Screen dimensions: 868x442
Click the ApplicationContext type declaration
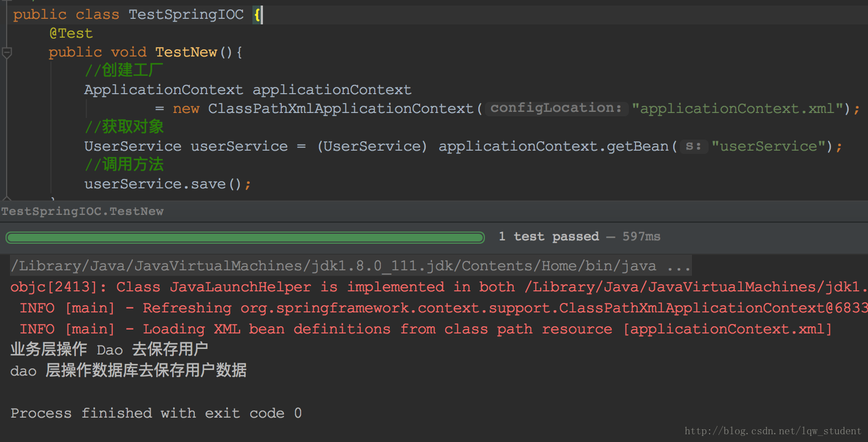[163, 90]
